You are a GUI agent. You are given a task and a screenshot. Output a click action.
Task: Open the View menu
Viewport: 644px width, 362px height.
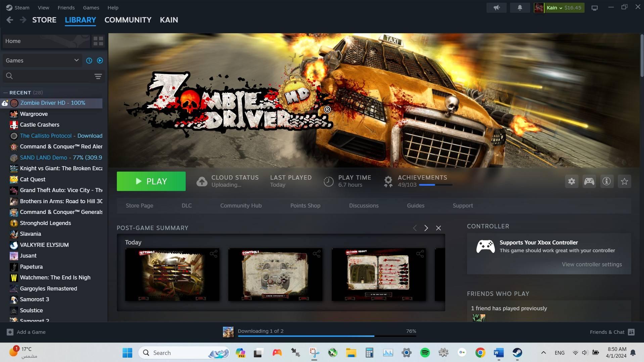pos(43,7)
